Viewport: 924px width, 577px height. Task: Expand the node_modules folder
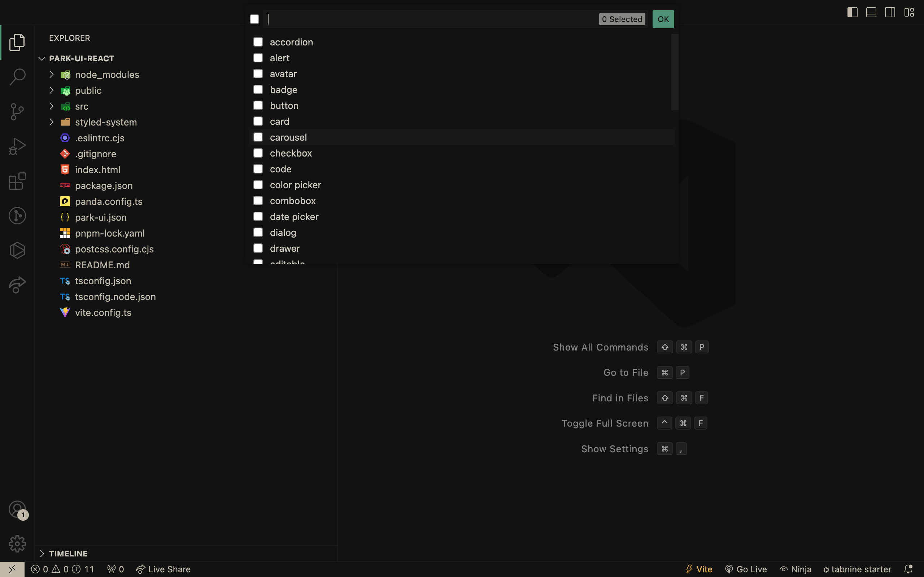point(52,74)
